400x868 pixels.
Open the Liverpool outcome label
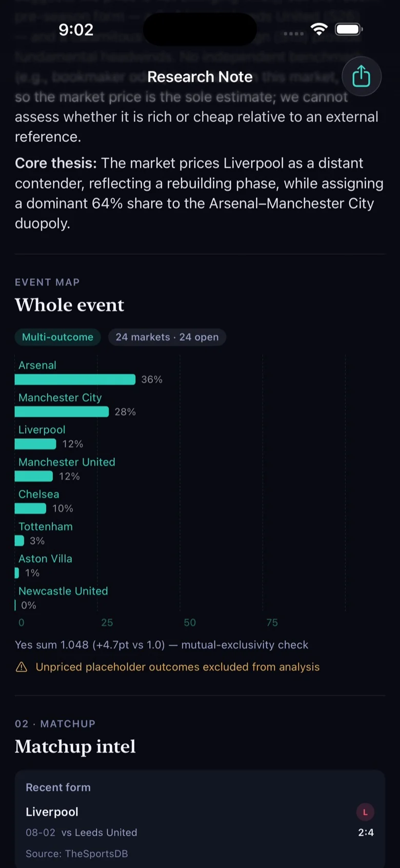coord(42,429)
